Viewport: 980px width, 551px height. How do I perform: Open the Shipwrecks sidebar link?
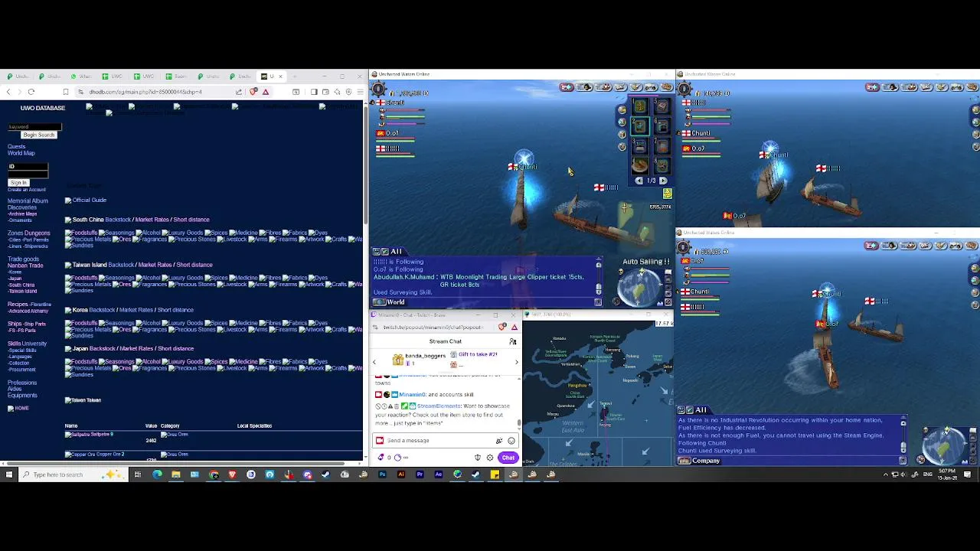click(37, 246)
